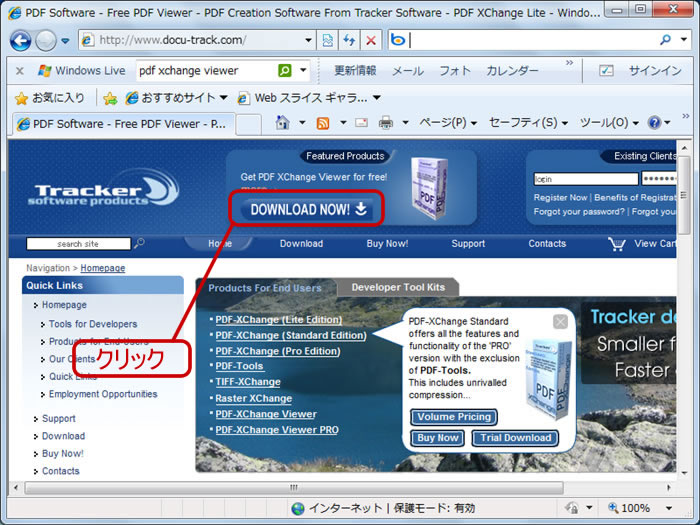This screenshot has width=700, height=525.
Task: Open a new blank tab
Action: pyautogui.click(x=248, y=125)
